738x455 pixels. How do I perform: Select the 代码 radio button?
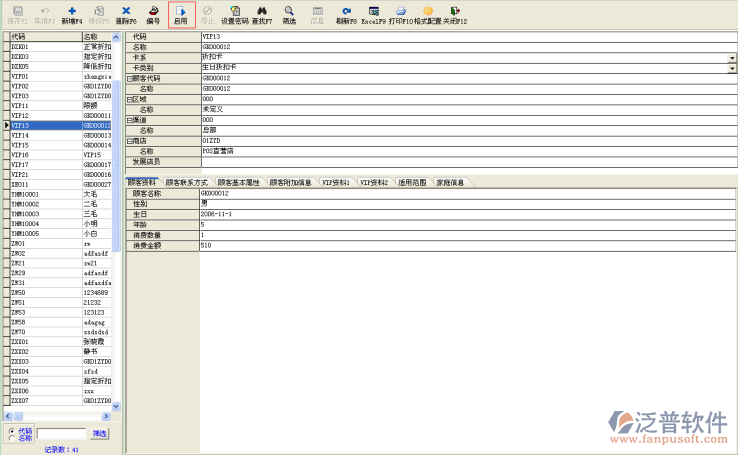click(x=11, y=430)
